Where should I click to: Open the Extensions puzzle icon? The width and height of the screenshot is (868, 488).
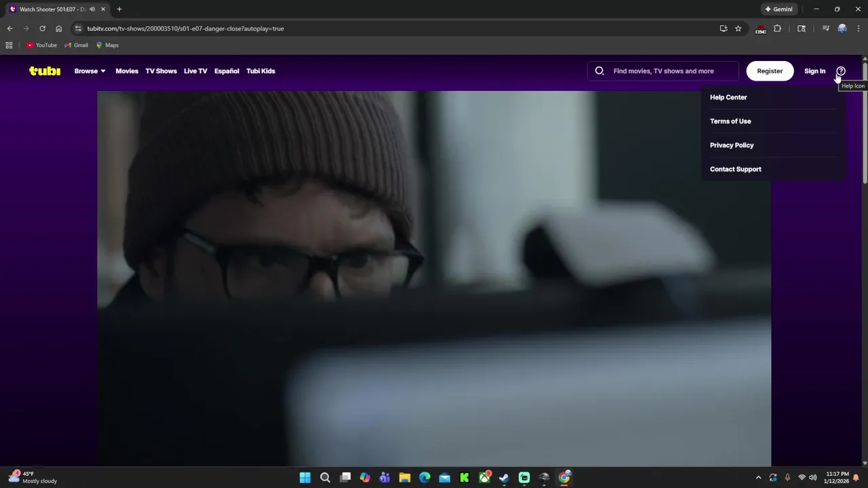pos(777,28)
